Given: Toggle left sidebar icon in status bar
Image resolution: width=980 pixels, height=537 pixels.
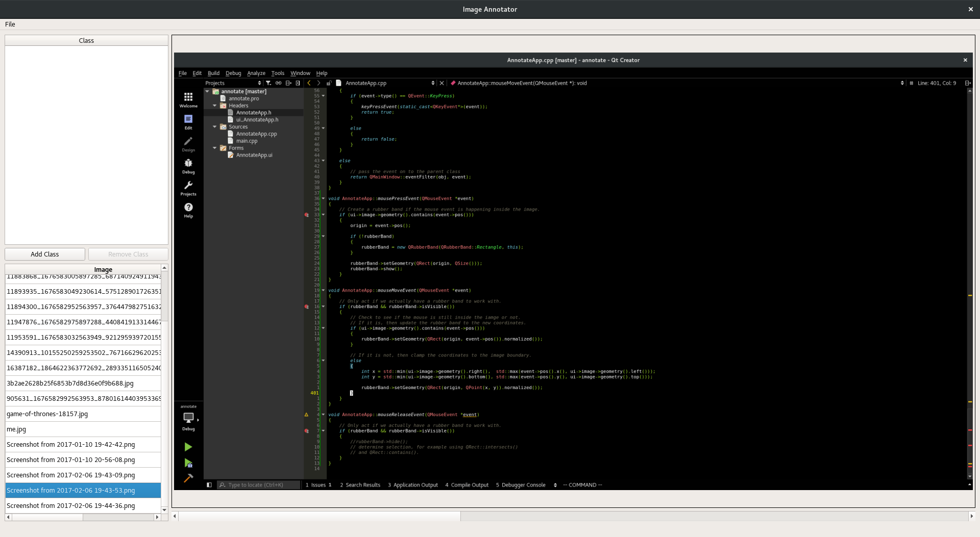Looking at the screenshot, I should tap(209, 485).
